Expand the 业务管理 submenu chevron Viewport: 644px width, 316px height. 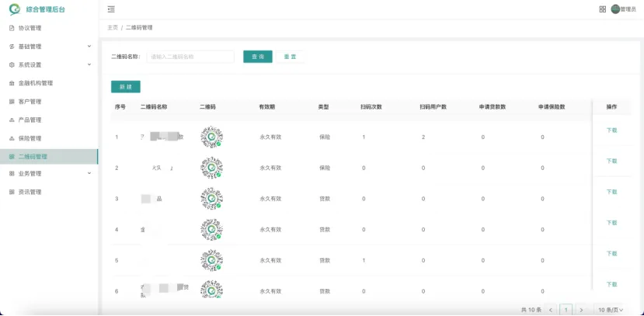click(89, 174)
